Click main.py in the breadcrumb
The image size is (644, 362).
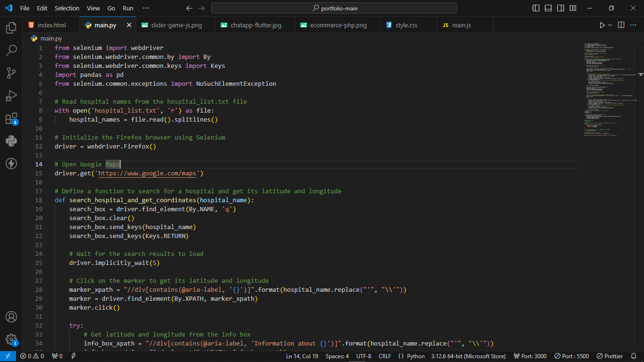pos(51,39)
